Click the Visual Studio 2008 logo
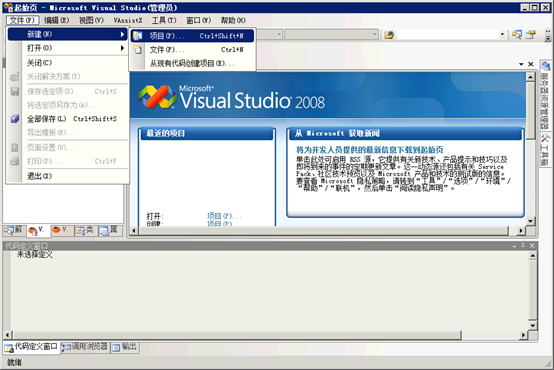 (232, 96)
